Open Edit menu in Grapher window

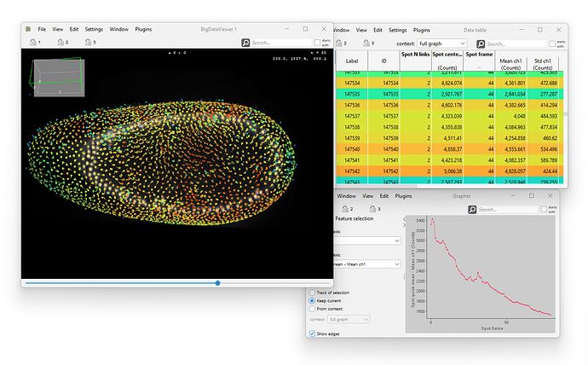tap(384, 196)
